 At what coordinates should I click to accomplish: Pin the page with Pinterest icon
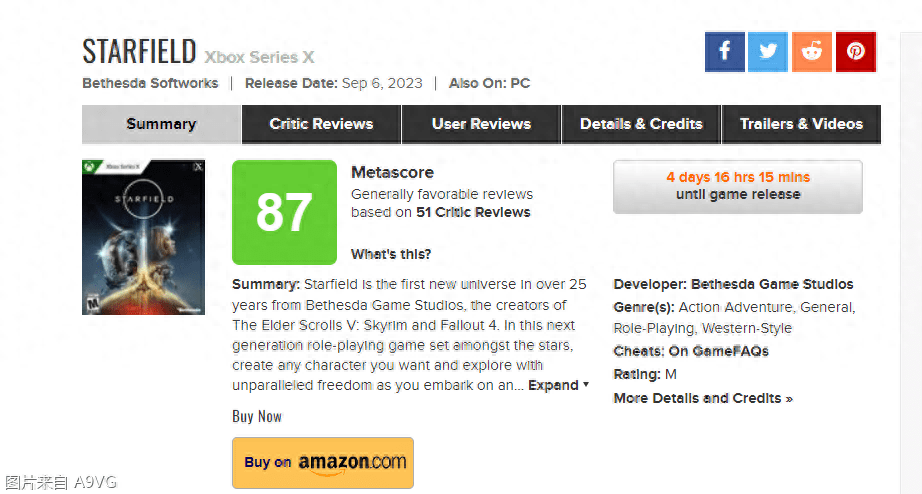point(856,52)
